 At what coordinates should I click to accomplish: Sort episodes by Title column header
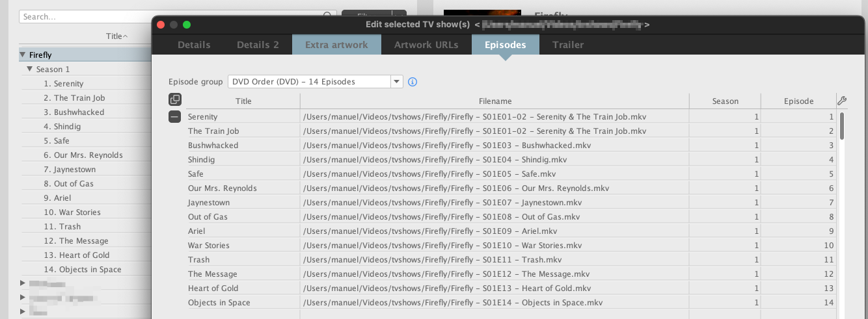point(243,101)
